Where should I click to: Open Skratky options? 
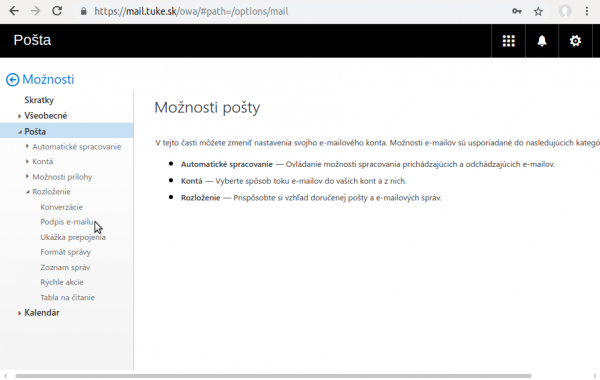click(39, 100)
